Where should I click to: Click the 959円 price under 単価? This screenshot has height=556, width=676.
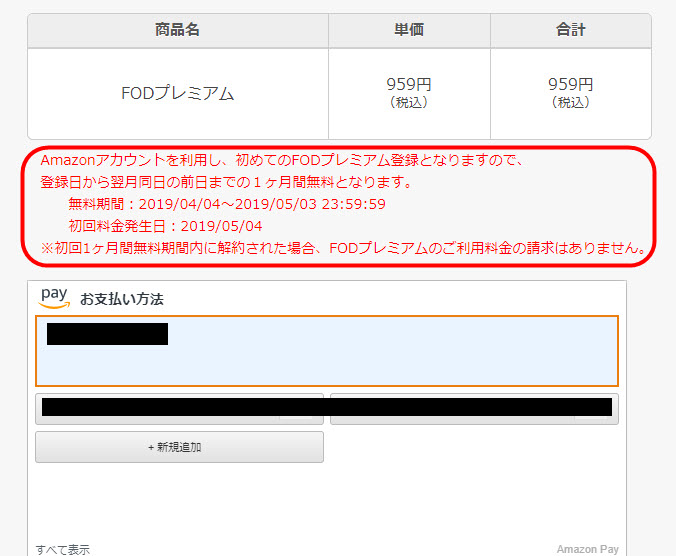point(409,85)
